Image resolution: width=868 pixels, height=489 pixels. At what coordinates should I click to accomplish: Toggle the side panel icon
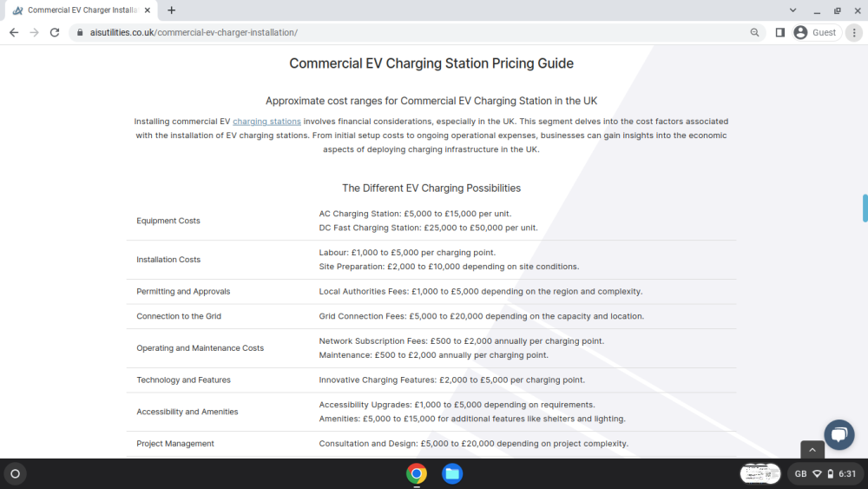pyautogui.click(x=780, y=33)
